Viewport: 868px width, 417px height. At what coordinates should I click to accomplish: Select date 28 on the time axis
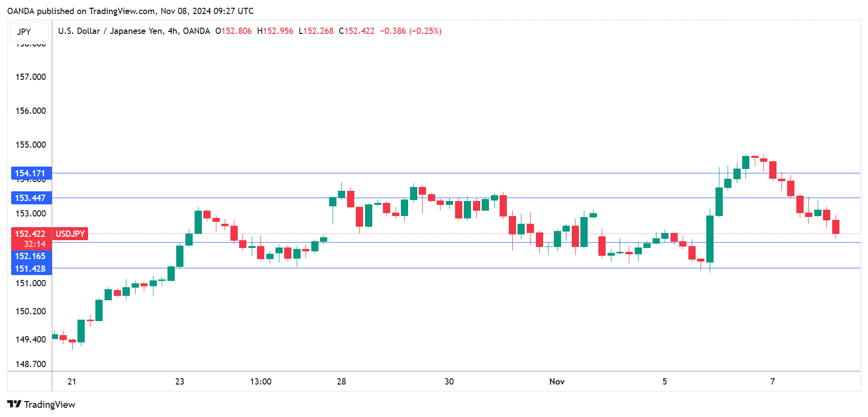click(341, 382)
